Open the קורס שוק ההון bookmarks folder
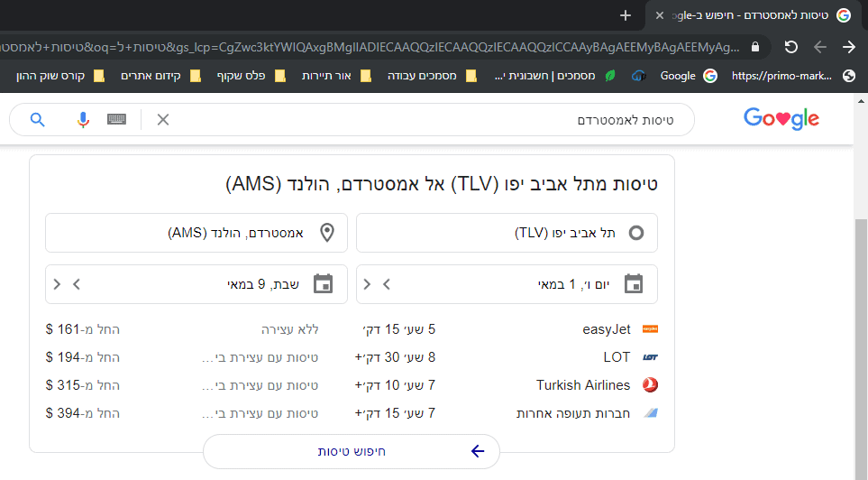Image resolution: width=868 pixels, height=480 pixels. [60, 76]
